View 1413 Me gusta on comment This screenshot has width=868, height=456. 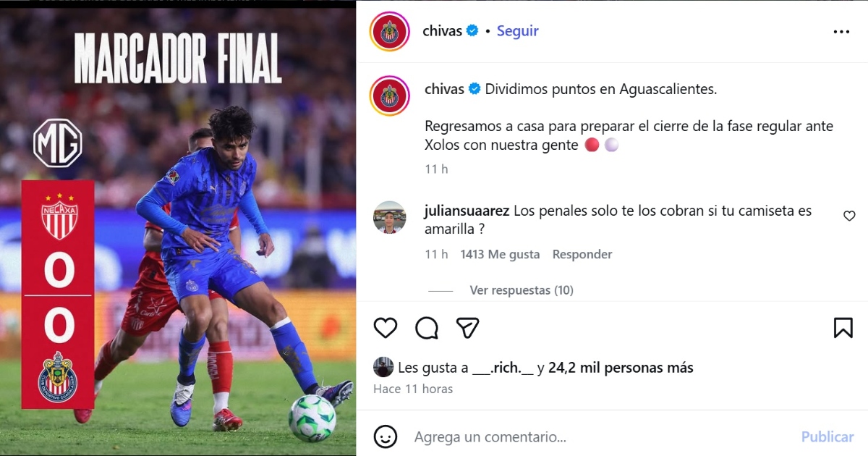500,254
